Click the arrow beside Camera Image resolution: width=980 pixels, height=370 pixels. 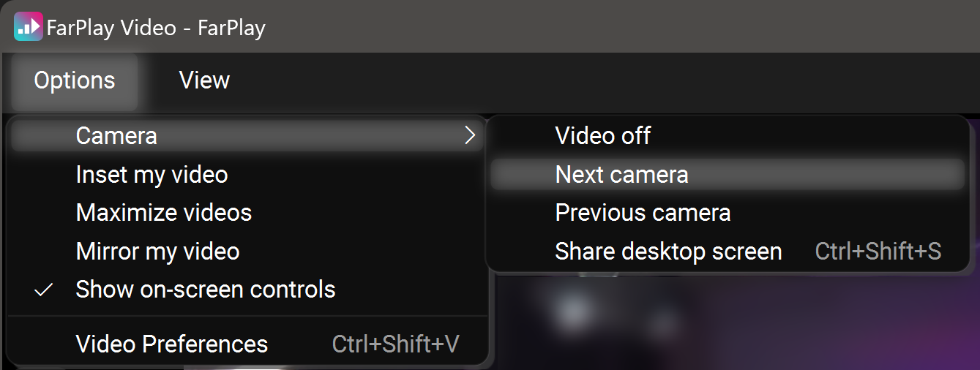point(470,135)
